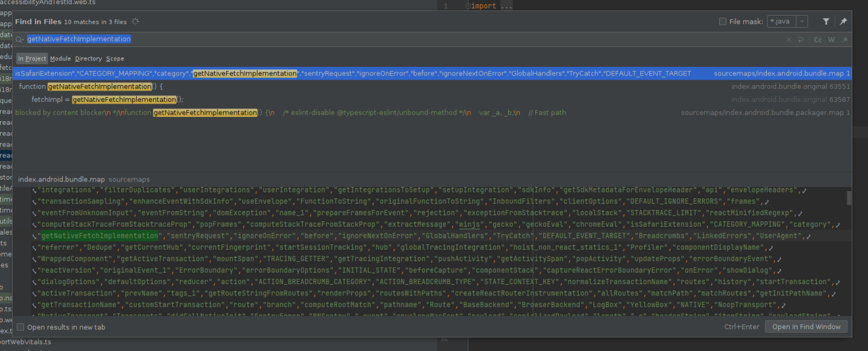Screen dimensions: 868x351
Task: Select 'fetchImpl = getNativeFetchImplementation();' result row
Action: pyautogui.click(x=432, y=100)
